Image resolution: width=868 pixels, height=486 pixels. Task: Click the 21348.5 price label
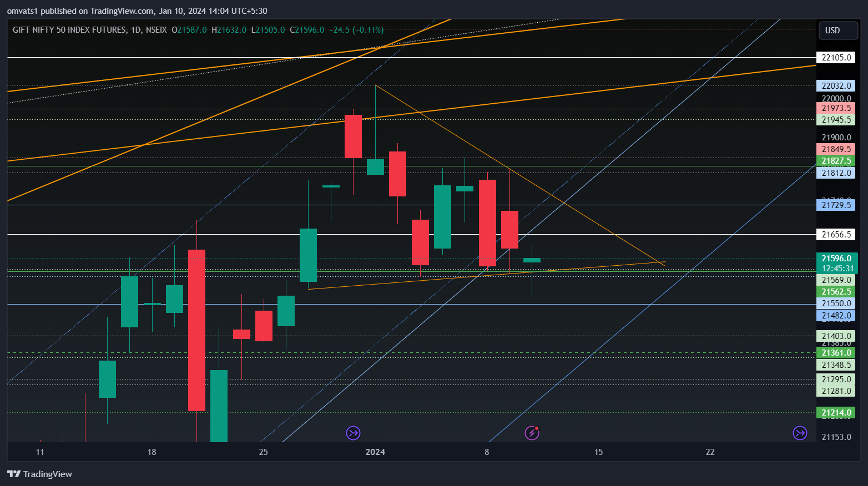836,365
